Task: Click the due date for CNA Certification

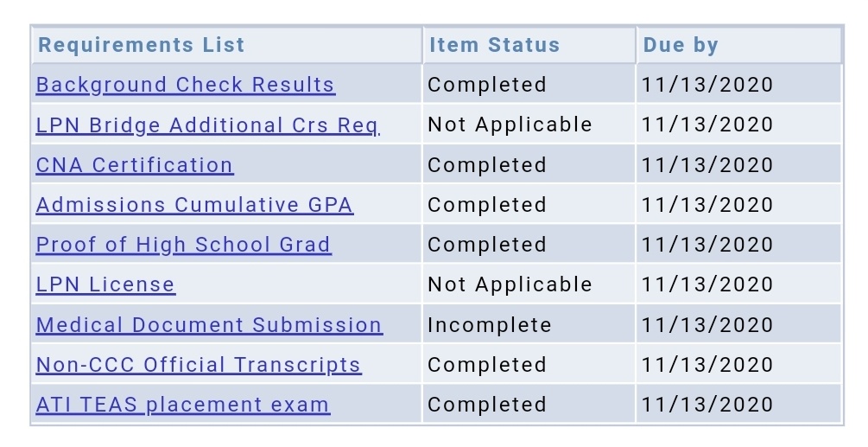Action: 706,165
